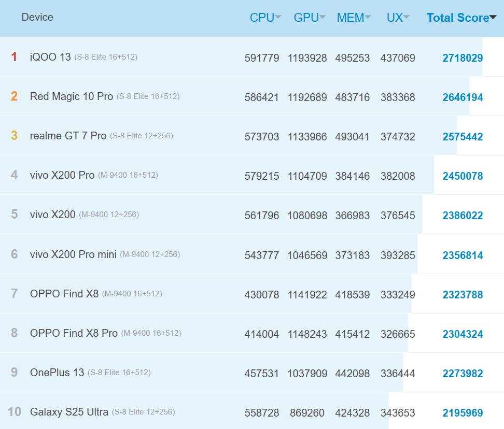Click OPPO Find X8 score 2323788
This screenshot has height=429, width=504.
point(463,295)
